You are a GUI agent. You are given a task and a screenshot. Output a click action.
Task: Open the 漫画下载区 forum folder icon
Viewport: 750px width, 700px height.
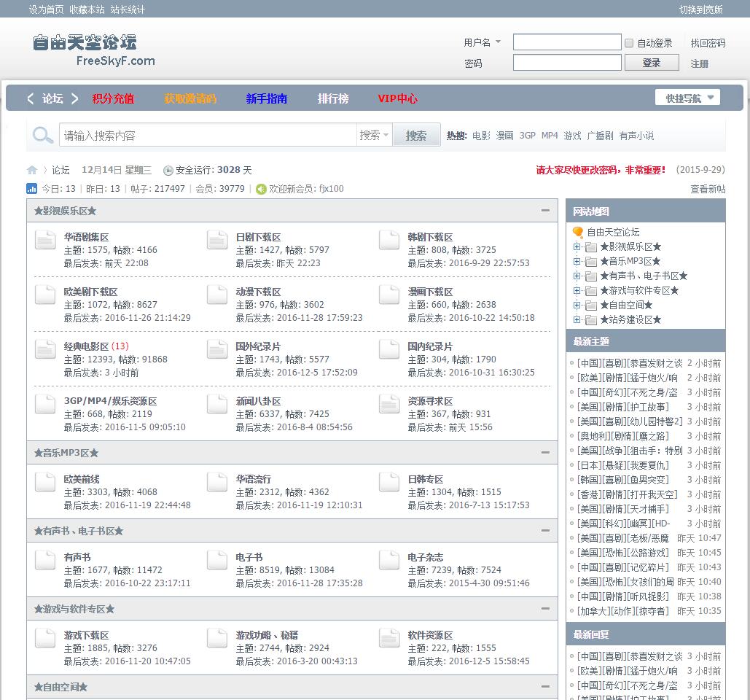point(389,295)
